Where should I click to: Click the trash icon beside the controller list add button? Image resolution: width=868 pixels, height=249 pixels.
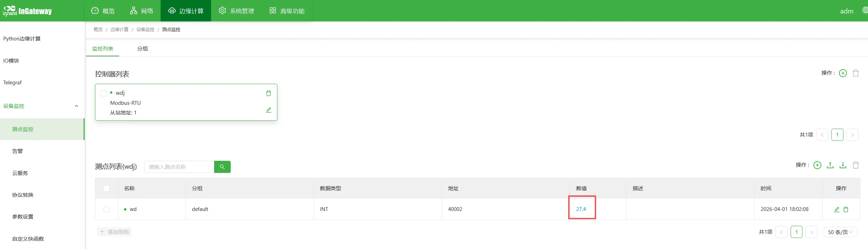click(x=856, y=73)
